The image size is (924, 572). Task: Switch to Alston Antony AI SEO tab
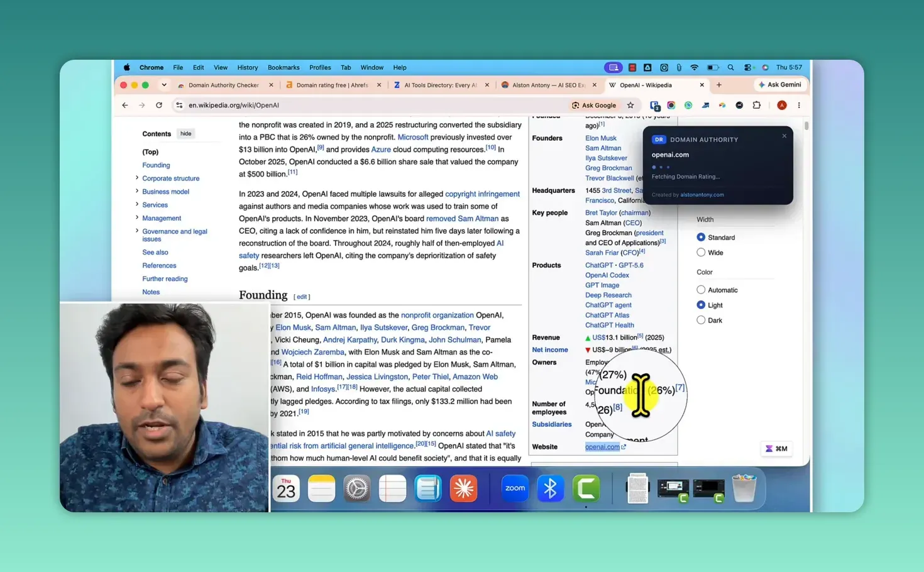548,85
